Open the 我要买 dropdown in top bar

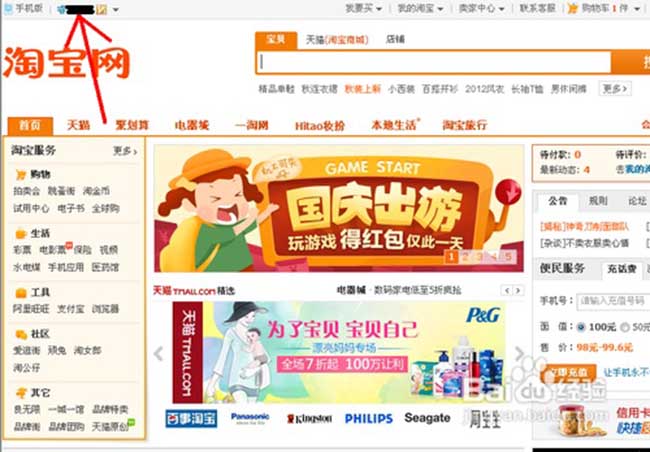click(x=364, y=8)
